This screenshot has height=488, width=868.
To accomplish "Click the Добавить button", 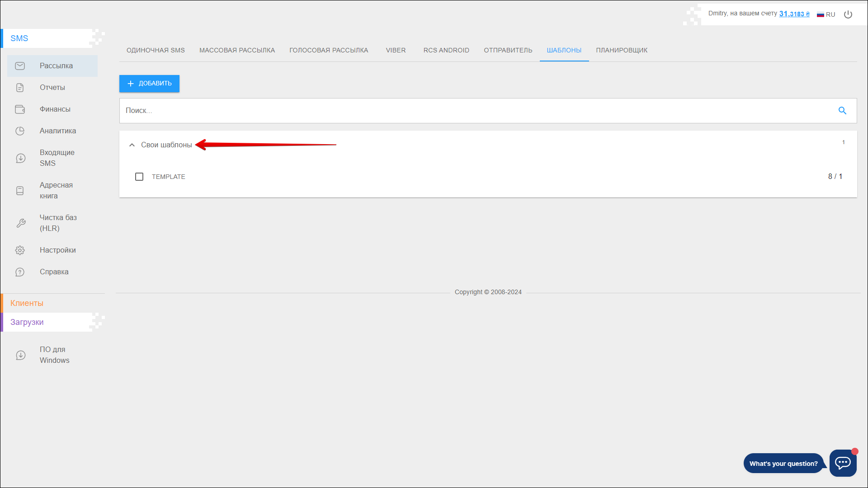I will coord(149,84).
